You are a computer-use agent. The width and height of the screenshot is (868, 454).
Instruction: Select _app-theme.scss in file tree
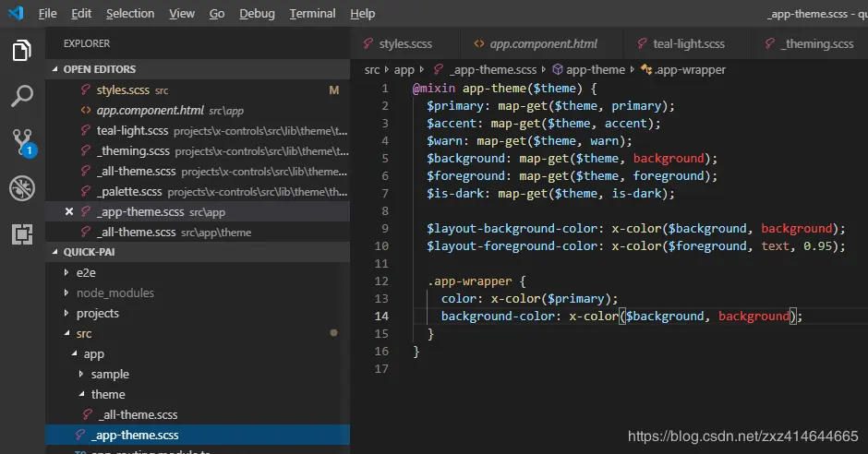pyautogui.click(x=198, y=436)
